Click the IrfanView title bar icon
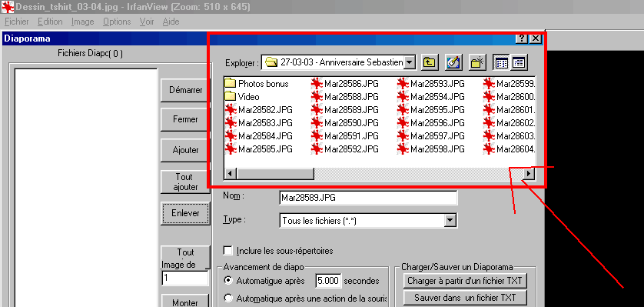 [x=8, y=7]
